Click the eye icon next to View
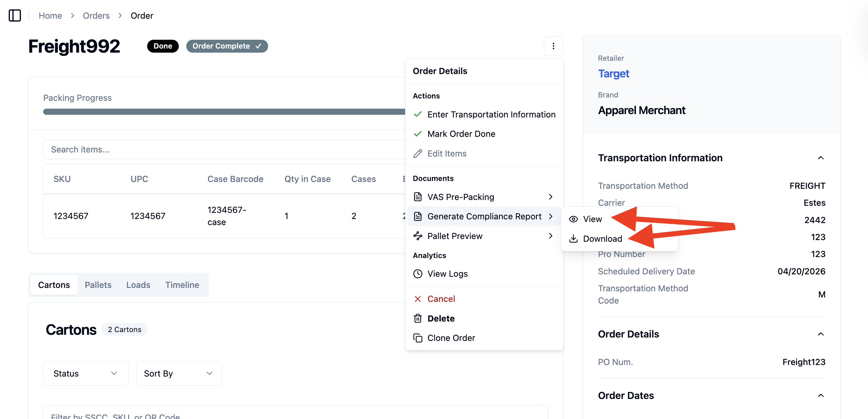868x419 pixels. [573, 219]
